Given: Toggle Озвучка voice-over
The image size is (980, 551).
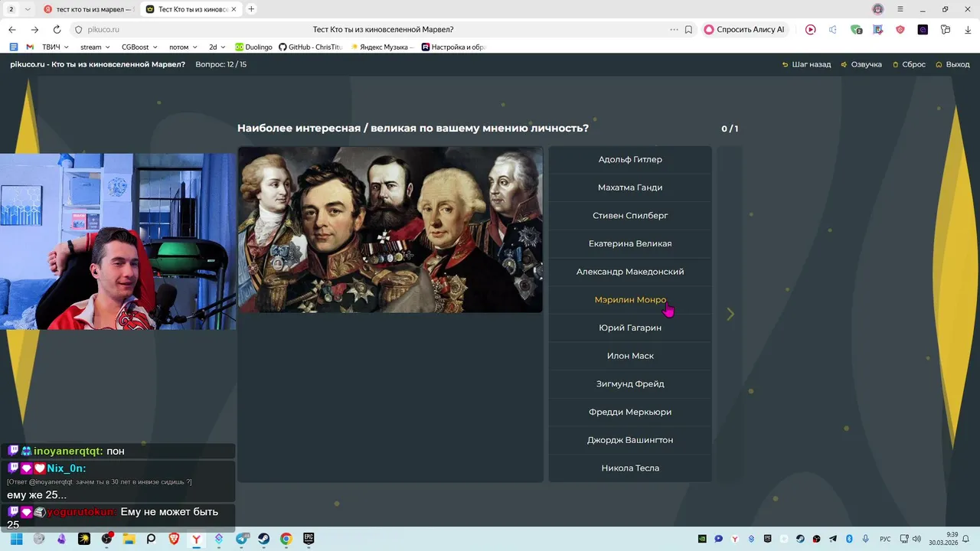Looking at the screenshot, I should pyautogui.click(x=861, y=64).
